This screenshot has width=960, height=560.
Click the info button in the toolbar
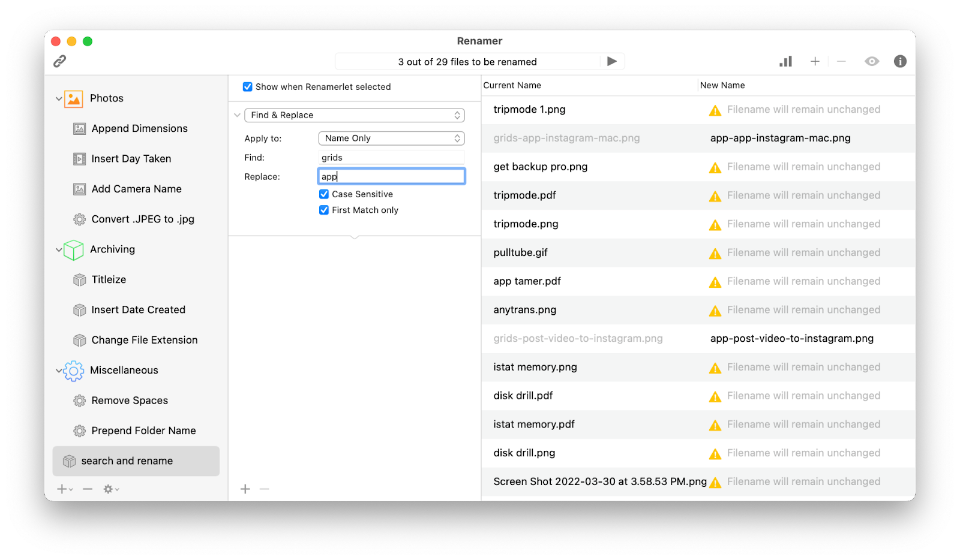pos(899,61)
